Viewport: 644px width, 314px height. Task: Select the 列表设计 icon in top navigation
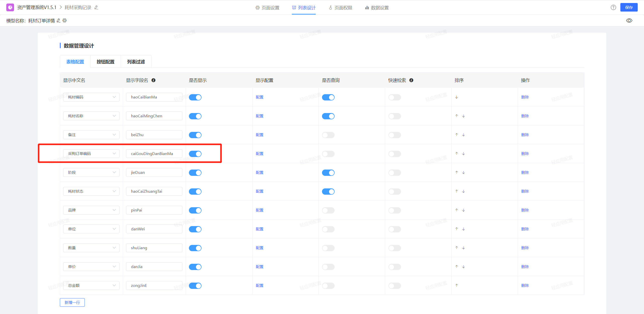[294, 8]
